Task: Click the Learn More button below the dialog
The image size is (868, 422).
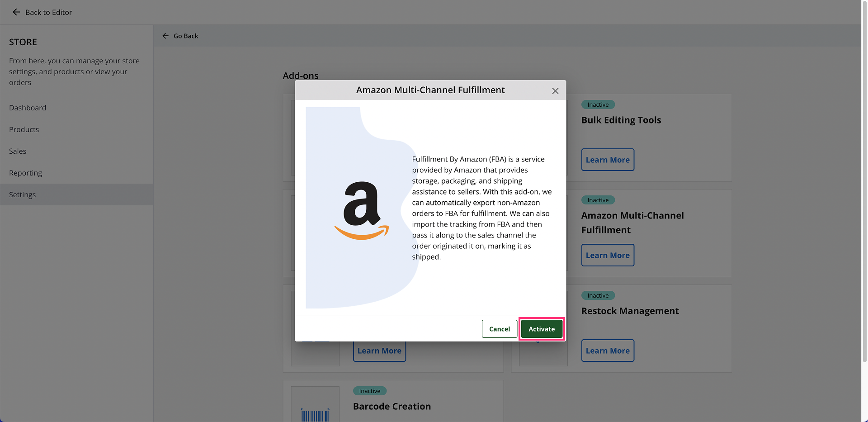Action: click(x=379, y=351)
